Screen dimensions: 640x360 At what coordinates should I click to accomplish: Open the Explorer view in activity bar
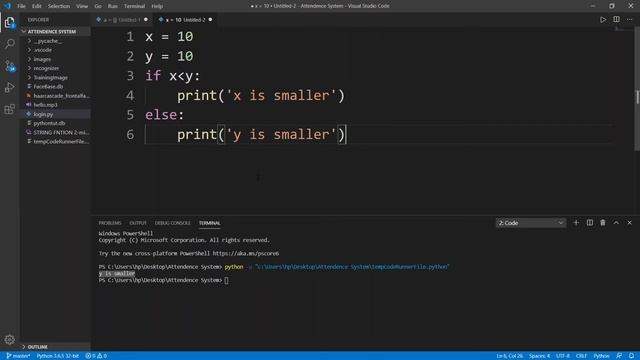coord(9,22)
